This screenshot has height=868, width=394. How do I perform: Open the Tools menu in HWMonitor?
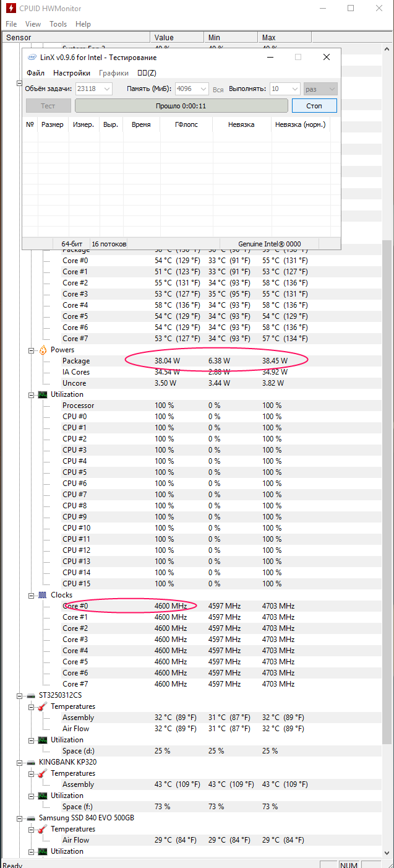58,24
